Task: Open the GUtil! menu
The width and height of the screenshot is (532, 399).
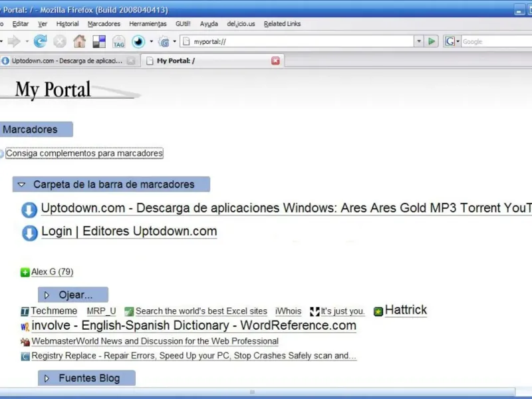Action: (183, 24)
